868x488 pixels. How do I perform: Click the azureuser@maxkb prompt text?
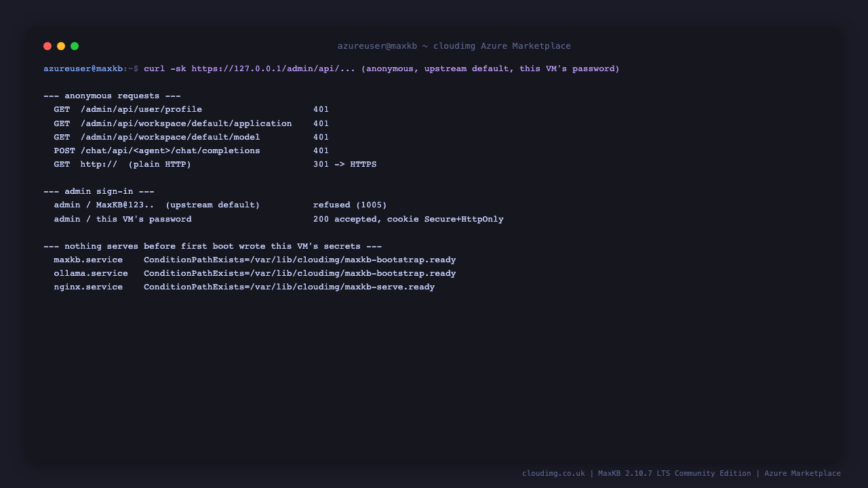click(83, 69)
